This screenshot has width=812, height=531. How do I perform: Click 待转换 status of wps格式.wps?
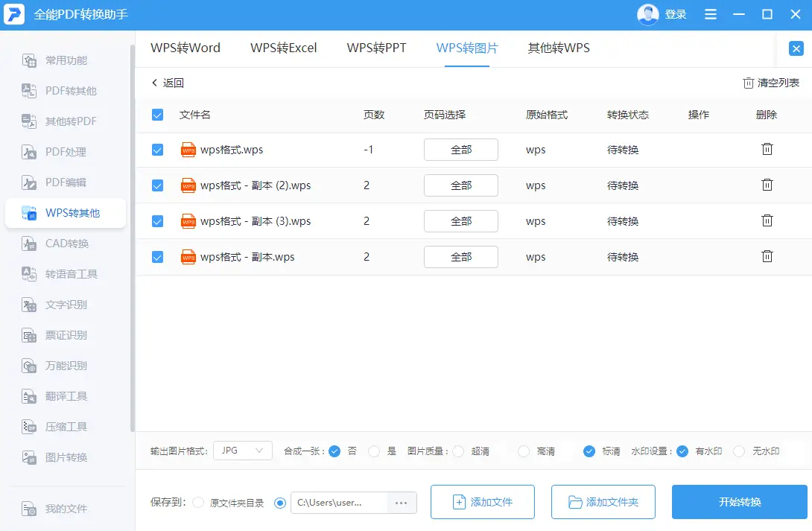pyautogui.click(x=623, y=150)
